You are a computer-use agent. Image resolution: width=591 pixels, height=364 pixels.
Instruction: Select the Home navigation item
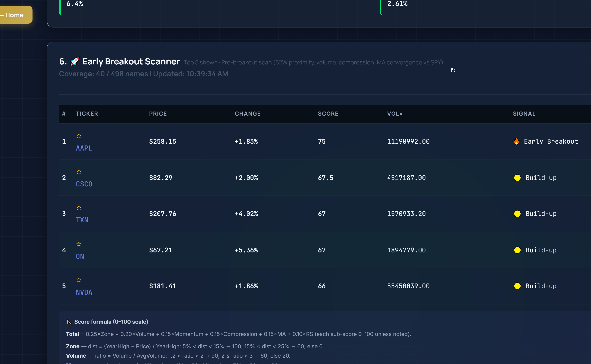pyautogui.click(x=14, y=15)
